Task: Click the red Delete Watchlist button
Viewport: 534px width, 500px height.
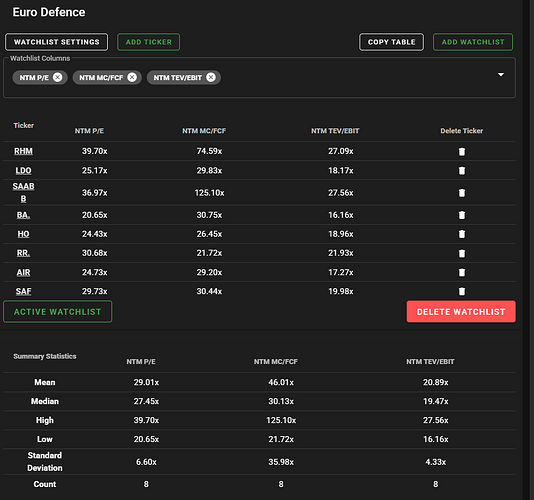Action: 461,312
